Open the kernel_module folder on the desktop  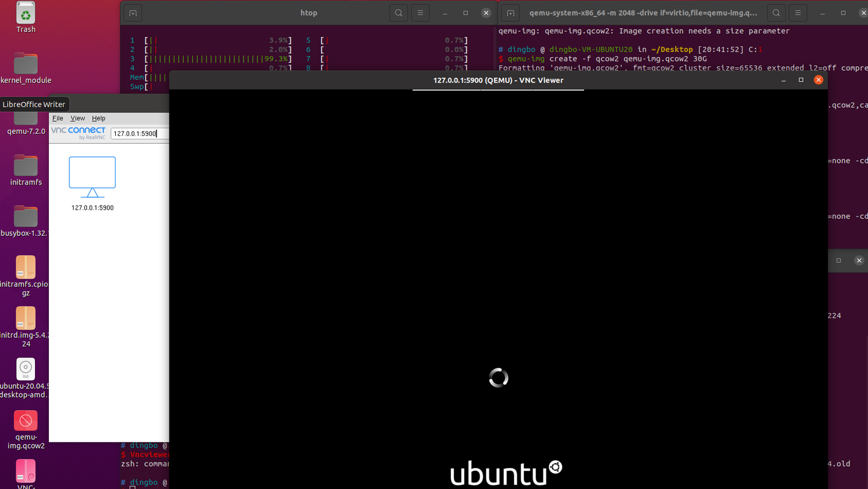click(25, 63)
